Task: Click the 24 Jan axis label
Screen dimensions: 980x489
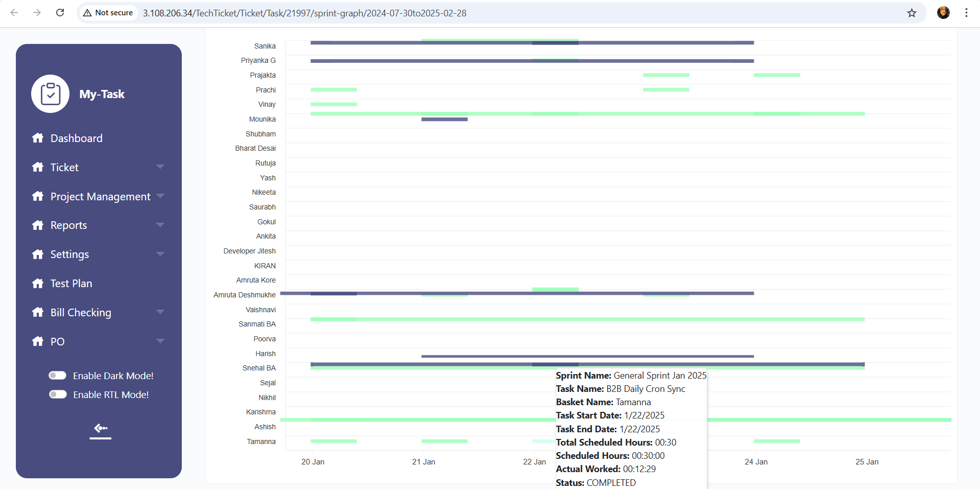Action: (756, 462)
